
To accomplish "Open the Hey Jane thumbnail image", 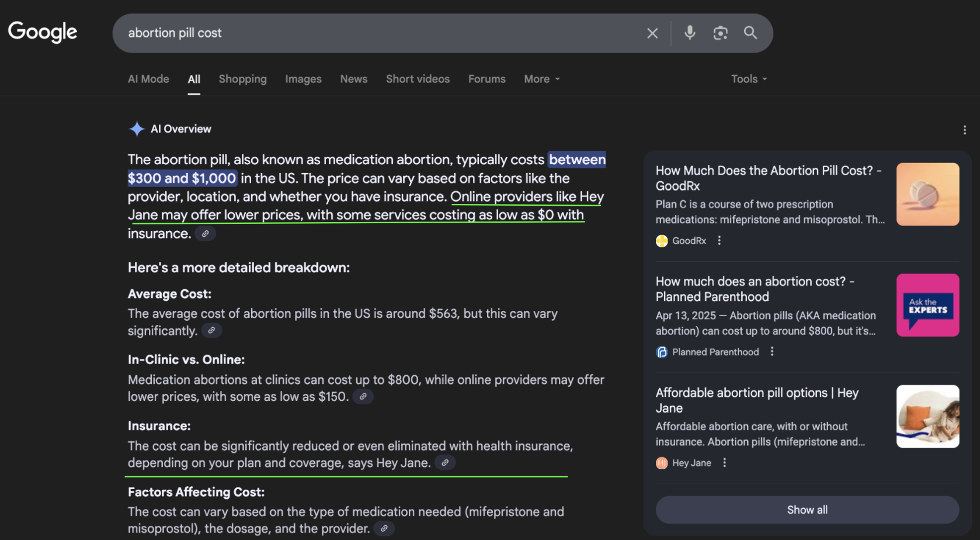I will pyautogui.click(x=927, y=416).
